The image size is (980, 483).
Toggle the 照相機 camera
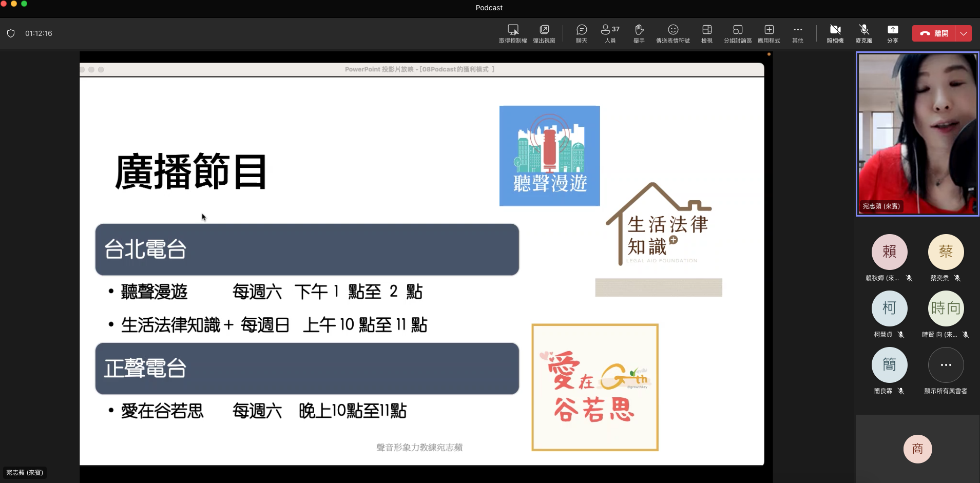pos(835,33)
